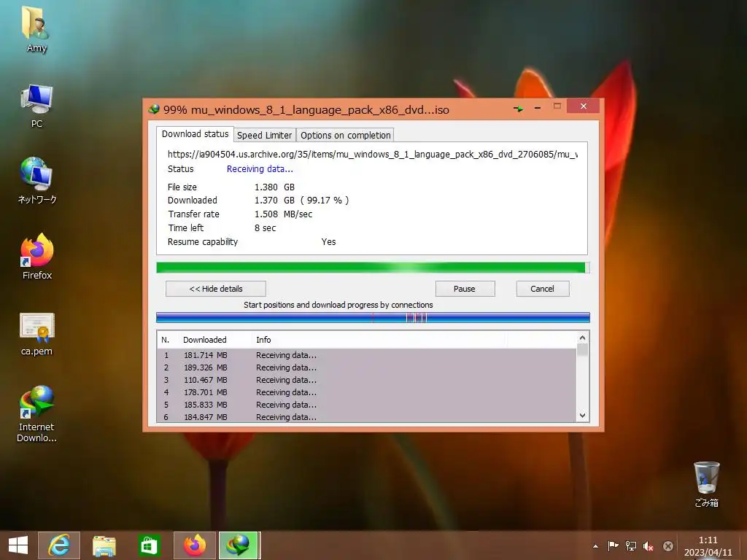Switch to the Speed Limiter tab

264,135
